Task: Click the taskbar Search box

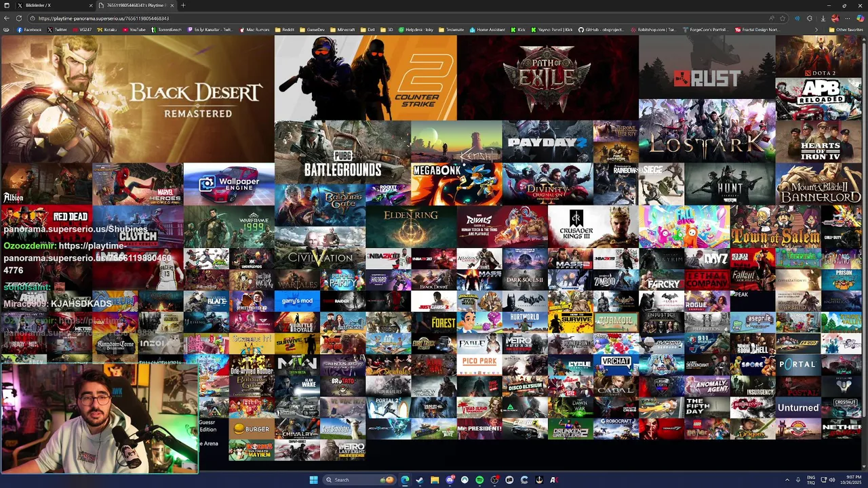Action: (359, 480)
